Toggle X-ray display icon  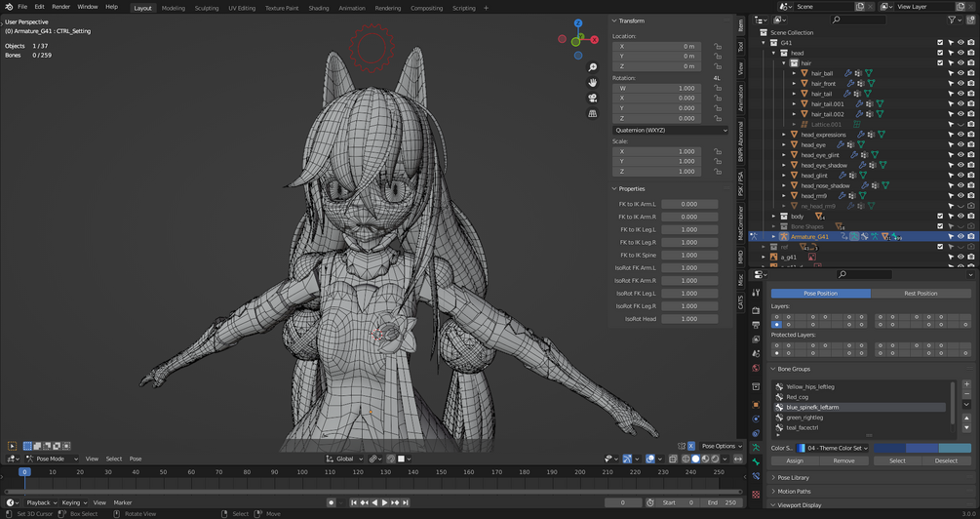pos(673,459)
